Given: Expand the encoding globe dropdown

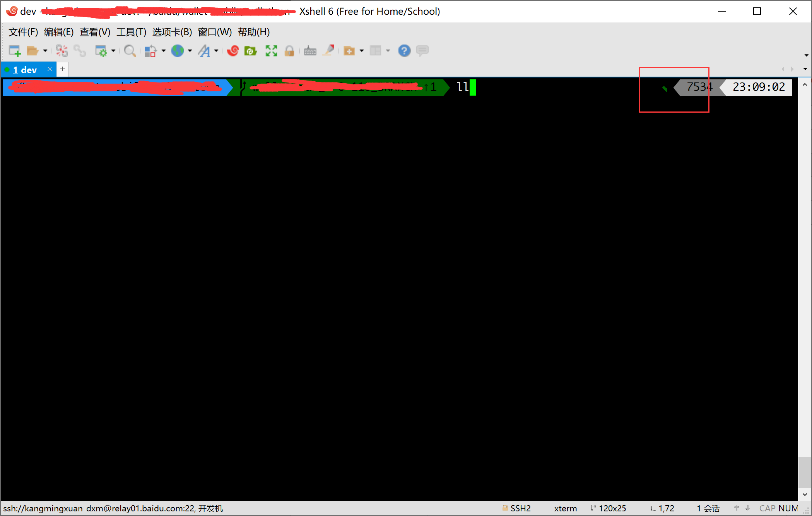Looking at the screenshot, I should click(x=190, y=51).
